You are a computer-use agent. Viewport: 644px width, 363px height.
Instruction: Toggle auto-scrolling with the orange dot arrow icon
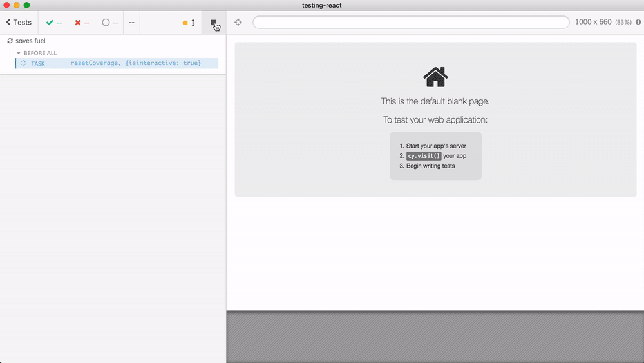click(189, 23)
